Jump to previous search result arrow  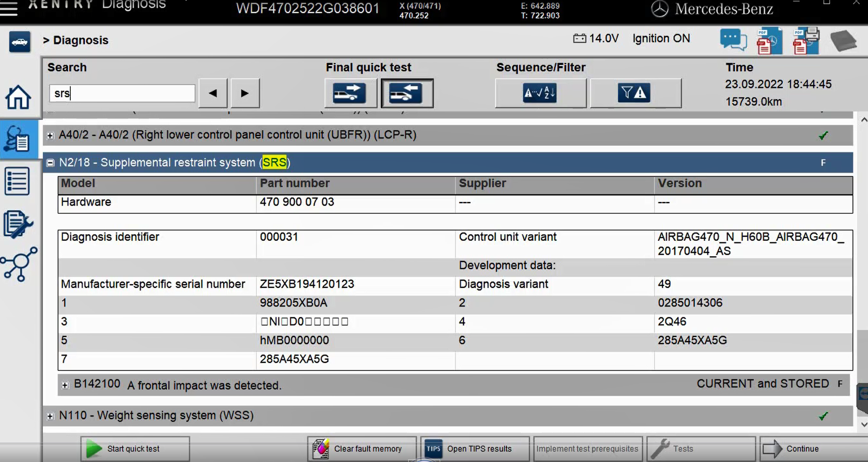coord(213,94)
